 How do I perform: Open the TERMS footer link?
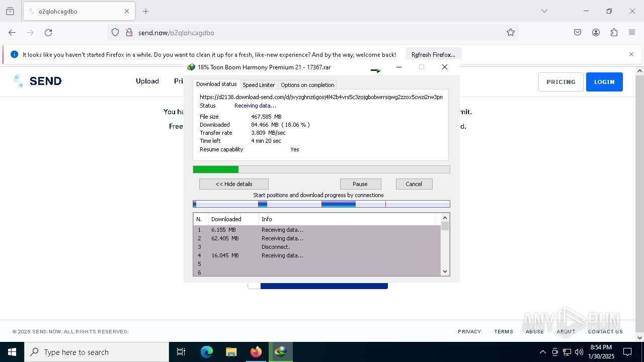[504, 331]
